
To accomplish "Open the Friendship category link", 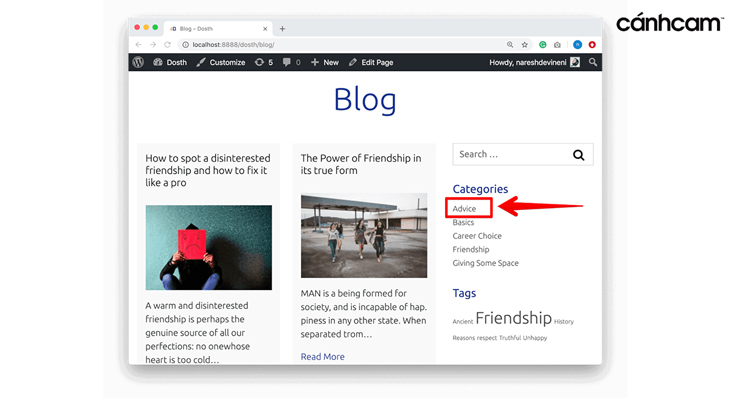I will [471, 250].
